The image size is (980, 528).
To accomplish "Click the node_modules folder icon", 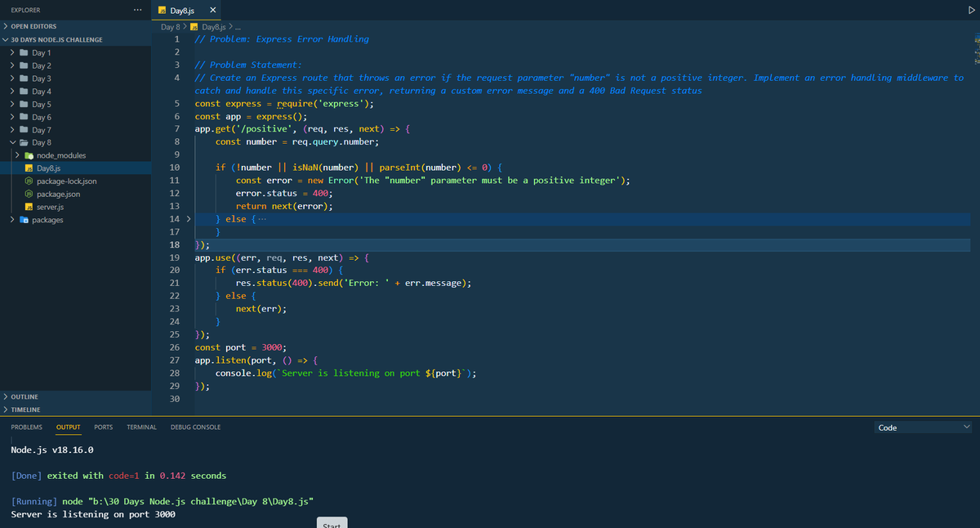I will (x=29, y=155).
